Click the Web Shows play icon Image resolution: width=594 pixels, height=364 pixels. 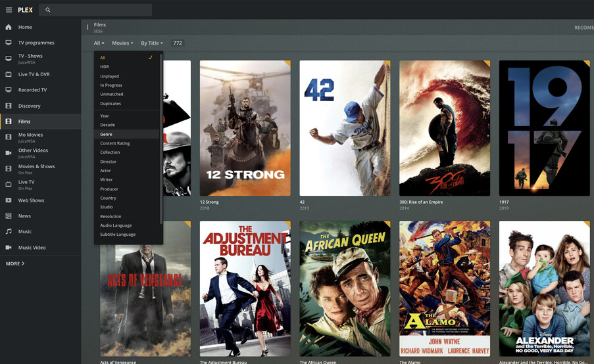click(x=9, y=200)
